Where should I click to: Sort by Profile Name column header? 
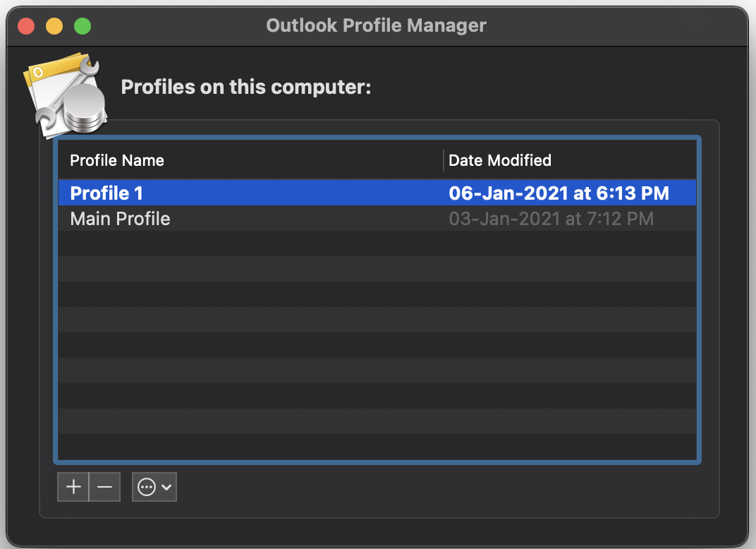tap(250, 160)
